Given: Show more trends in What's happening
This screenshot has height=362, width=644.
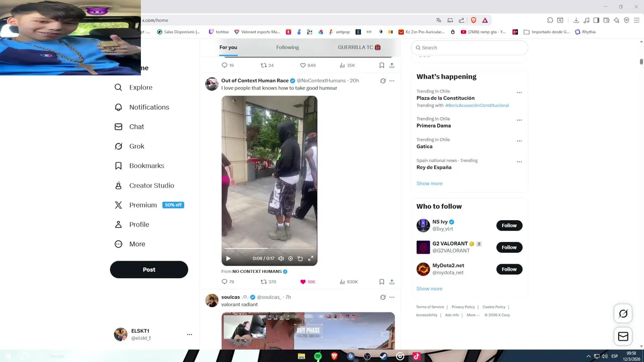Looking at the screenshot, I should tap(429, 184).
